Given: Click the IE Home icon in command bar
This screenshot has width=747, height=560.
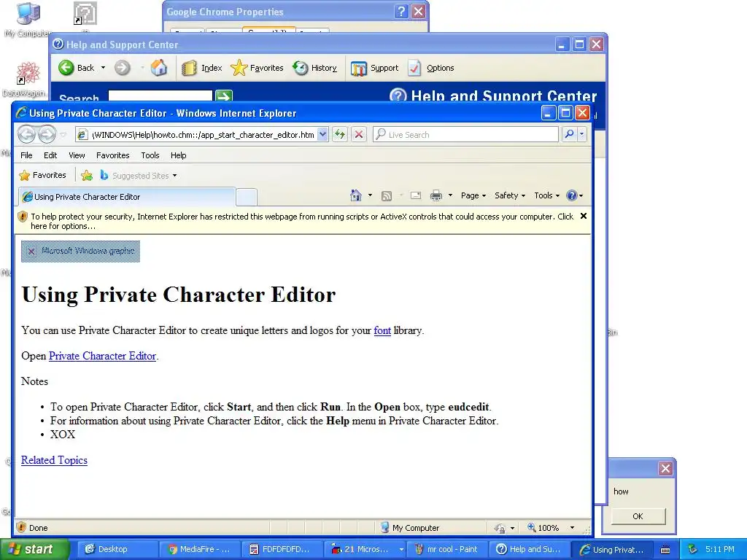Looking at the screenshot, I should (356, 195).
